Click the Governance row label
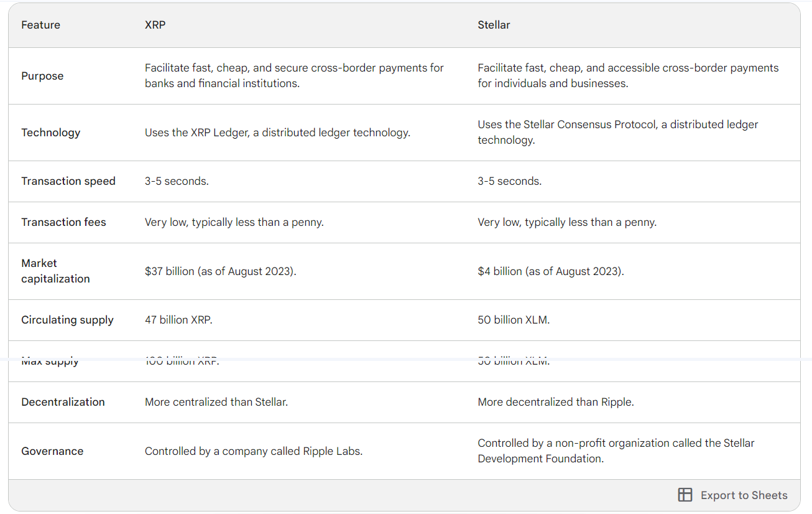The image size is (812, 514). [x=52, y=451]
